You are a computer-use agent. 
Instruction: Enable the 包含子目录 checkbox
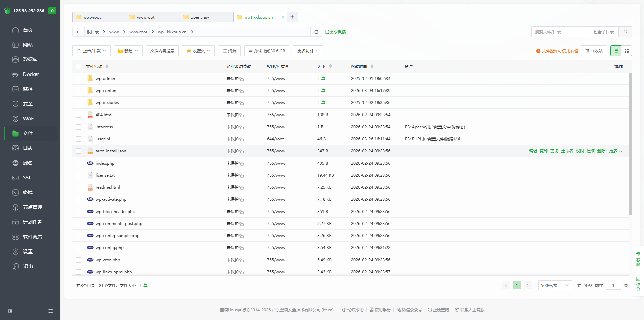coord(589,32)
